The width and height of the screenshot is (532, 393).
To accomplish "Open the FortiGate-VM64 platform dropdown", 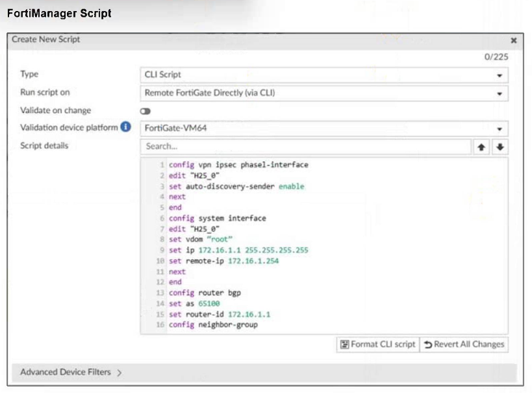I will (x=324, y=129).
